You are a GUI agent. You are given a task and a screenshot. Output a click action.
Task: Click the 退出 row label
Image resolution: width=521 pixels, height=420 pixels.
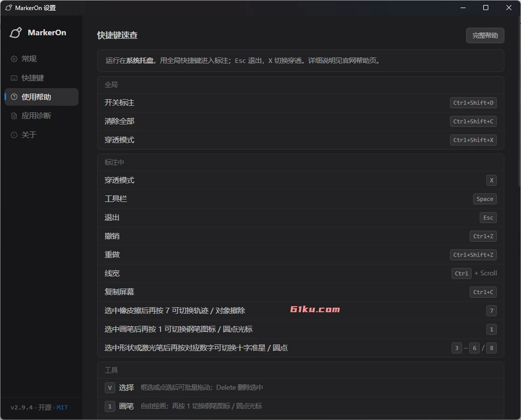point(112,218)
